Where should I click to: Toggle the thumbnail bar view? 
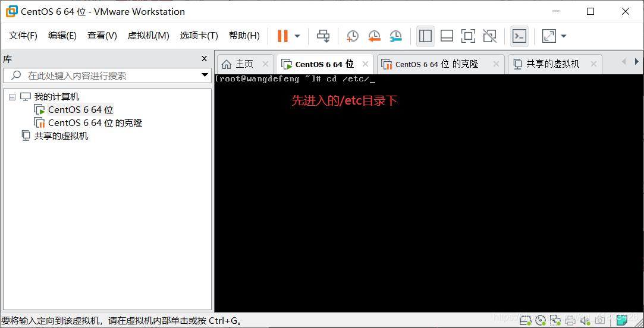447,36
